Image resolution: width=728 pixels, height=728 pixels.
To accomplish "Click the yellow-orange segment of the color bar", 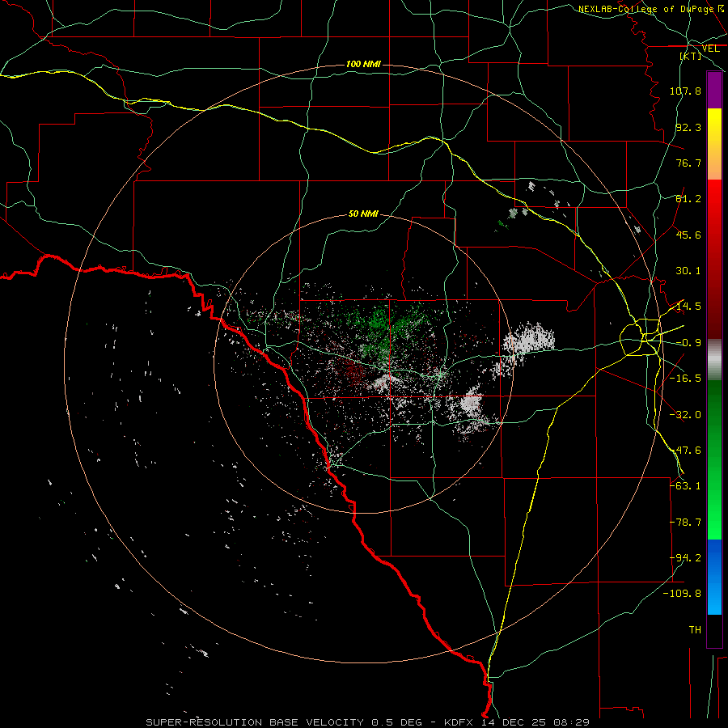I will (714, 144).
